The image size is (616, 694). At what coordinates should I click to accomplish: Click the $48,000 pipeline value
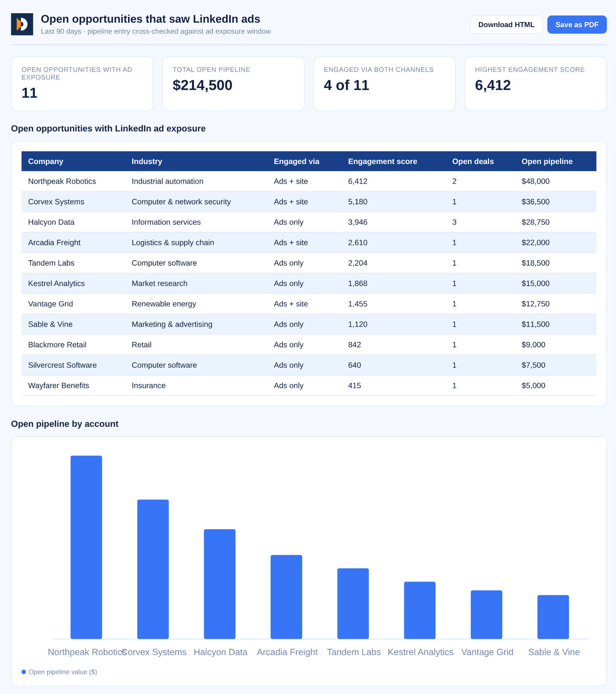coord(535,181)
